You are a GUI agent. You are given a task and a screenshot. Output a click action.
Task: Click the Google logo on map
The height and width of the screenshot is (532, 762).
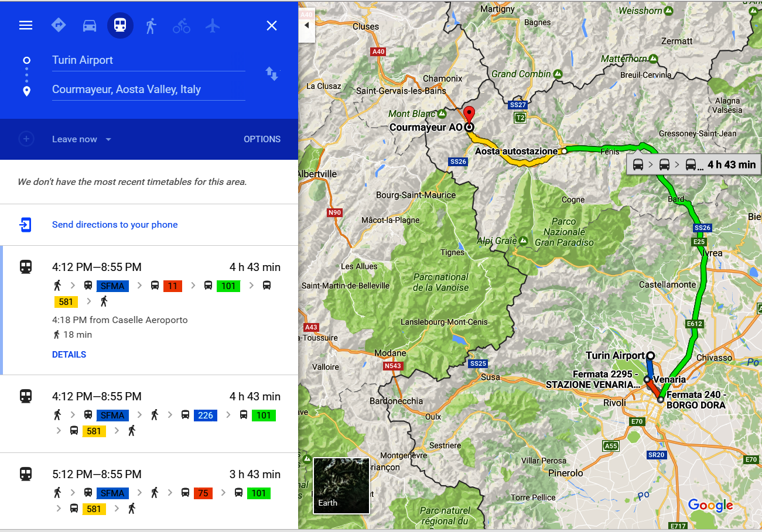(710, 505)
